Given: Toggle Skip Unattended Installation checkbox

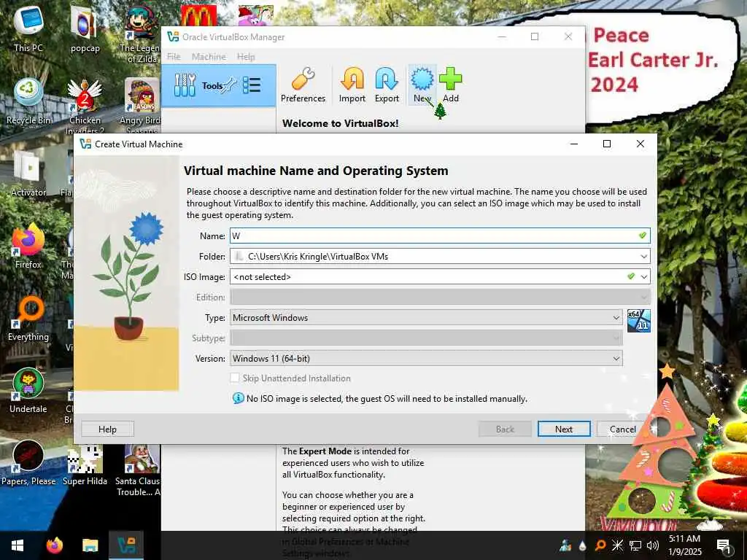Looking at the screenshot, I should [x=235, y=378].
